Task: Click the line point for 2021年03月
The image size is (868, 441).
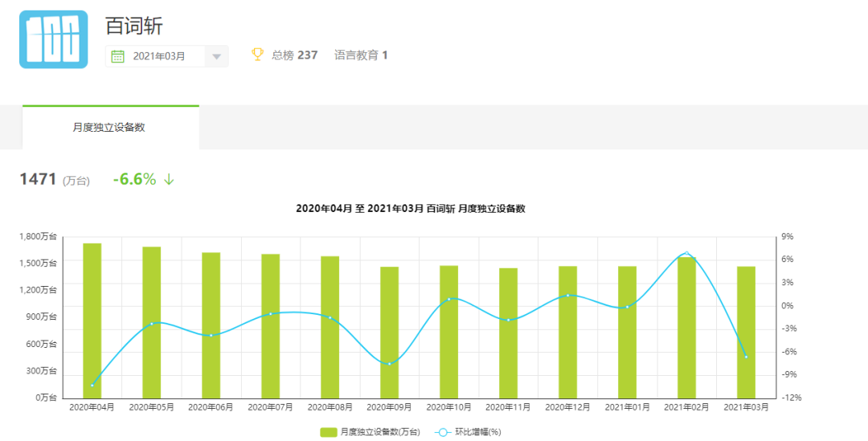Action: pyautogui.click(x=746, y=357)
